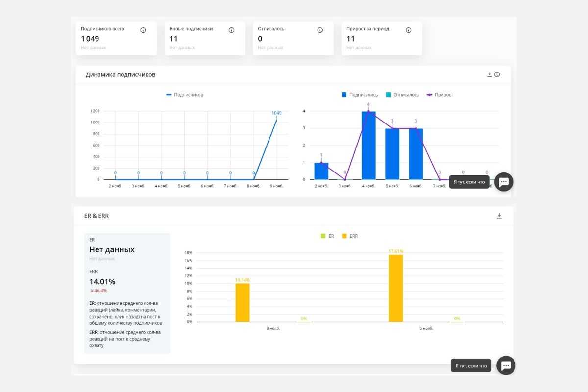Open the lower chat bubble icon
588x392 pixels.
pyautogui.click(x=506, y=366)
